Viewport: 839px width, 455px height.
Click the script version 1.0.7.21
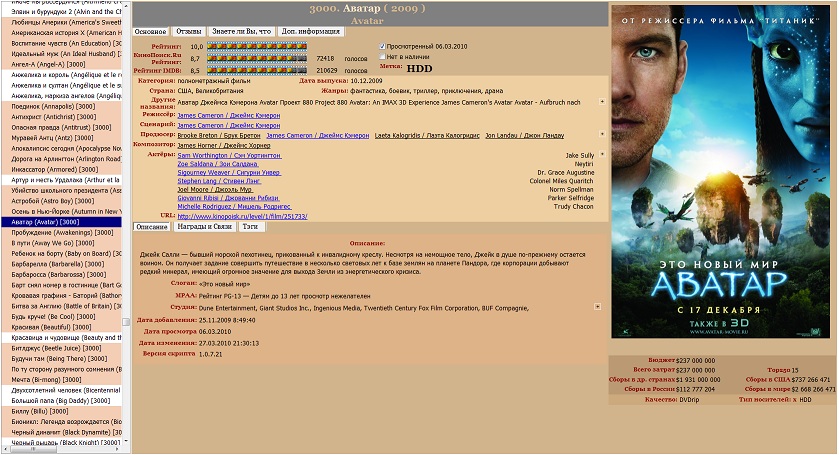click(x=210, y=354)
